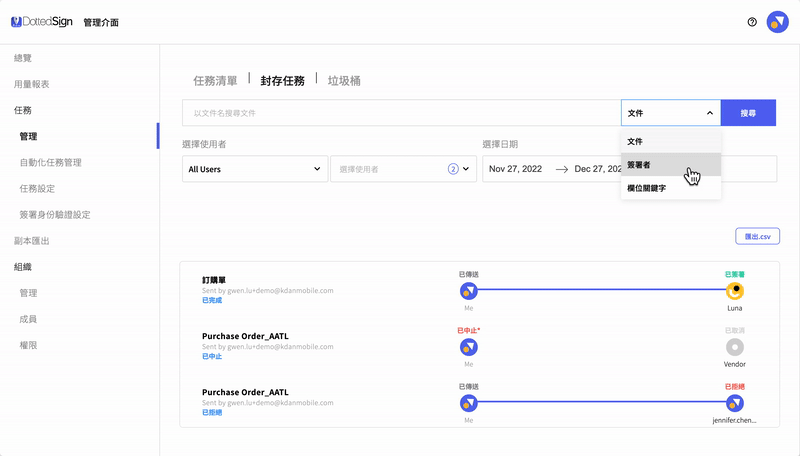Open the Purchase Order_AATL task marked 已拒絕
The height and width of the screenshot is (456, 800).
tap(245, 392)
